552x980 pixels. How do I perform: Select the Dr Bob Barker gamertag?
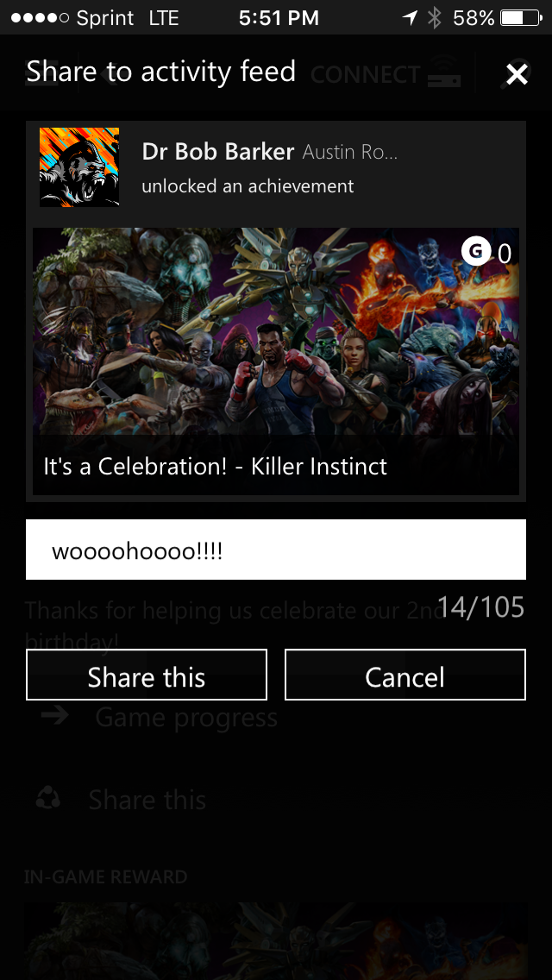tap(217, 152)
